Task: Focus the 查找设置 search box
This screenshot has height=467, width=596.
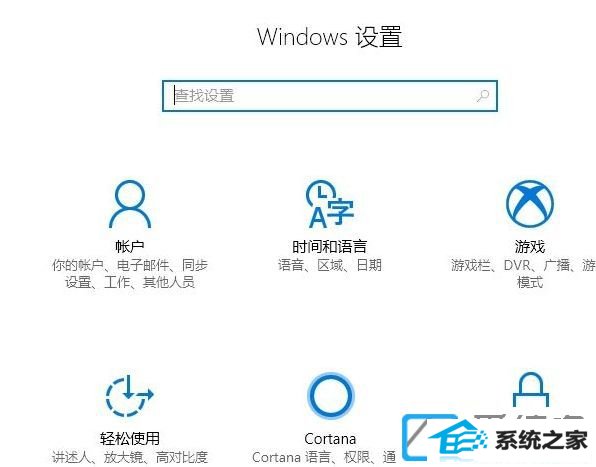Action: [x=330, y=96]
